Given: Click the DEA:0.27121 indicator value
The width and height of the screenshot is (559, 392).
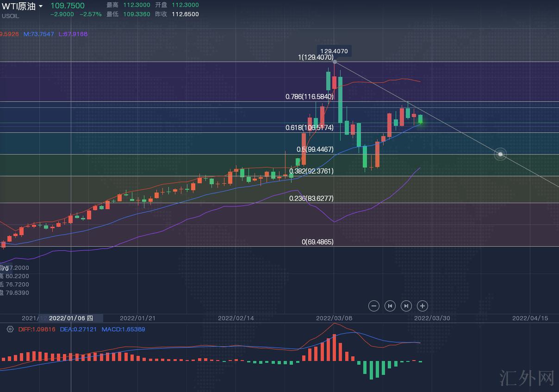Looking at the screenshot, I should [79, 329].
